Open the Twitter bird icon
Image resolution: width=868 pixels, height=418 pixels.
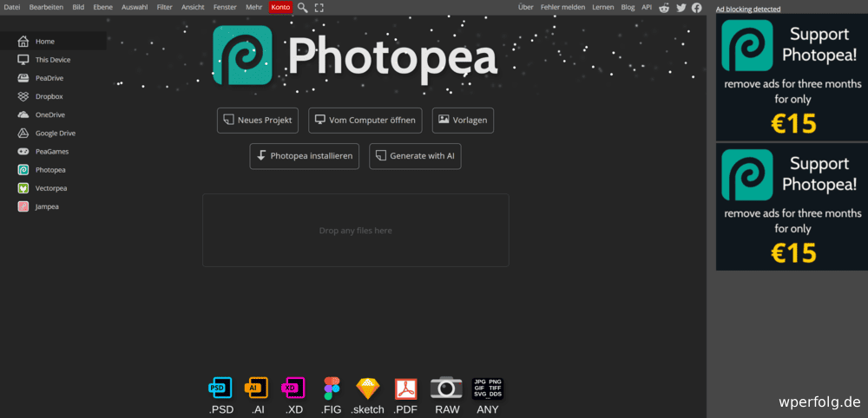[x=681, y=8]
